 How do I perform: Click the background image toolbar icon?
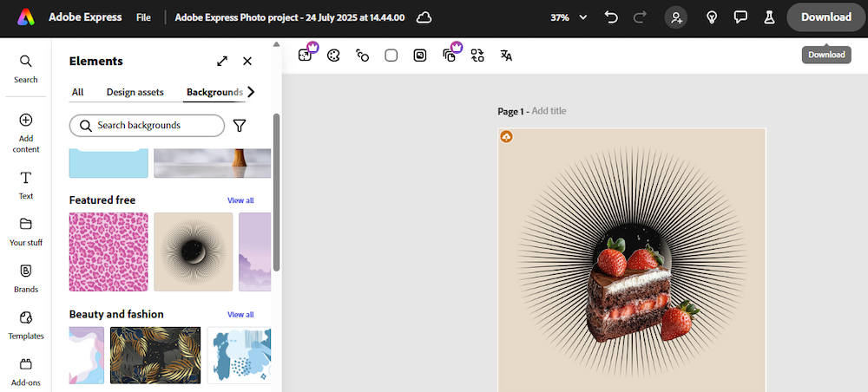420,56
